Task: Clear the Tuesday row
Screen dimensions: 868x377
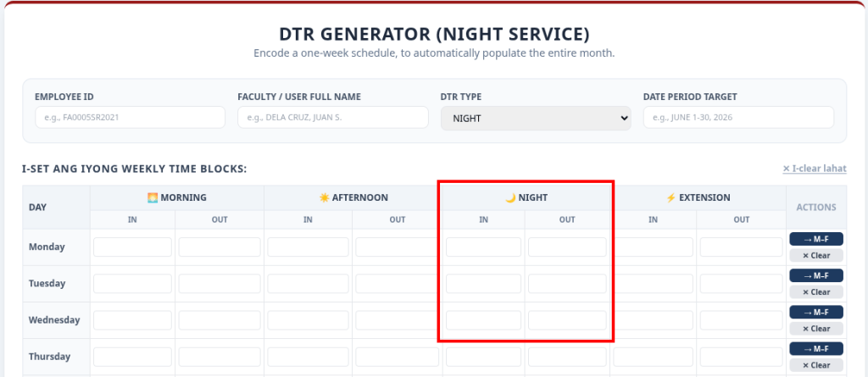Action: coord(816,291)
